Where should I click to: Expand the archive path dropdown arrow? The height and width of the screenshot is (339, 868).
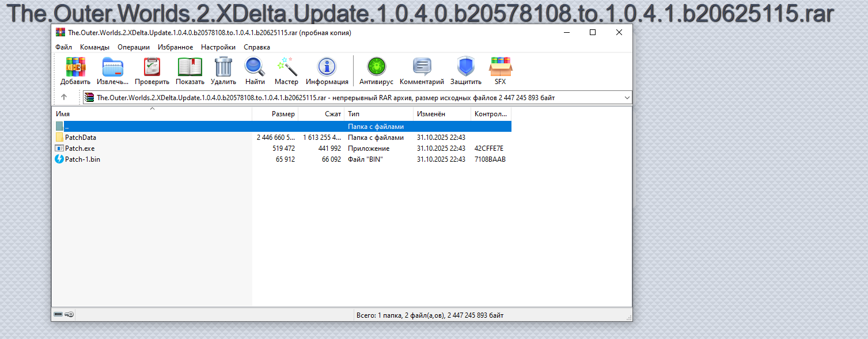[627, 98]
